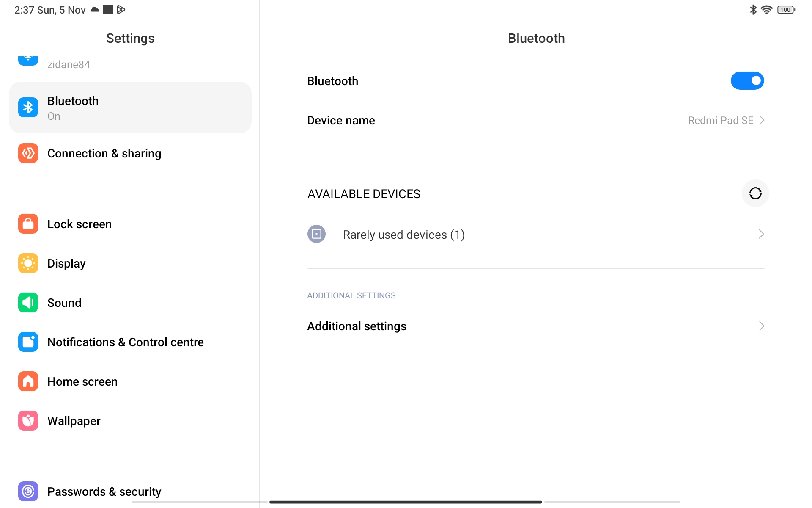Open Notifications & Control centre settings
812x508 pixels.
point(125,342)
